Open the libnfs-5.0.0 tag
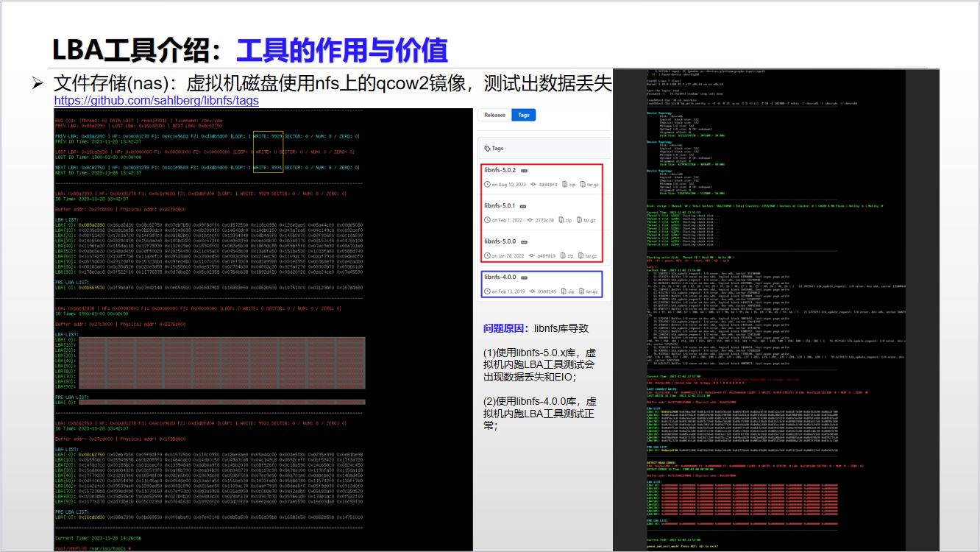The height and width of the screenshot is (552, 980). pyautogui.click(x=500, y=241)
